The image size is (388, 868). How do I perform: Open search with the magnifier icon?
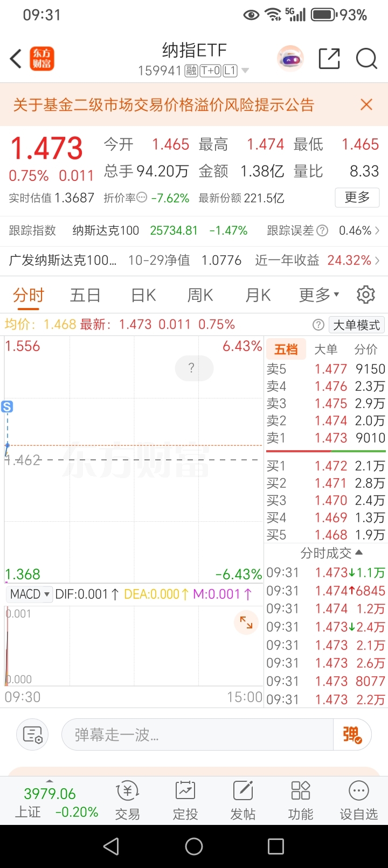(x=366, y=59)
